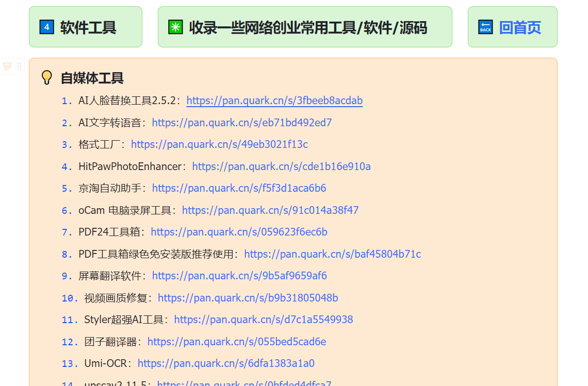
Task: Click the blue "4" icon on the 软件工具 banner
Action: [x=46, y=26]
